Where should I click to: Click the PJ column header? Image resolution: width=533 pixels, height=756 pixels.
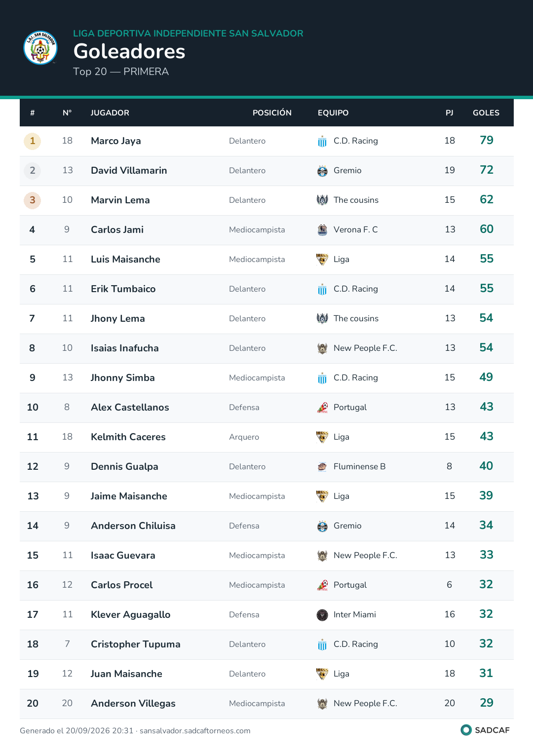(450, 113)
